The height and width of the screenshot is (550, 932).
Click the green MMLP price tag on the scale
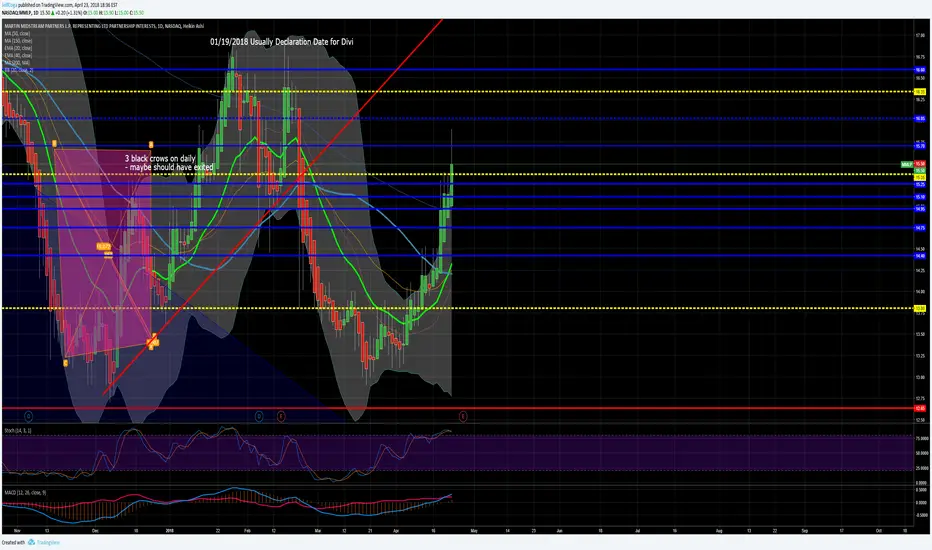pos(906,164)
